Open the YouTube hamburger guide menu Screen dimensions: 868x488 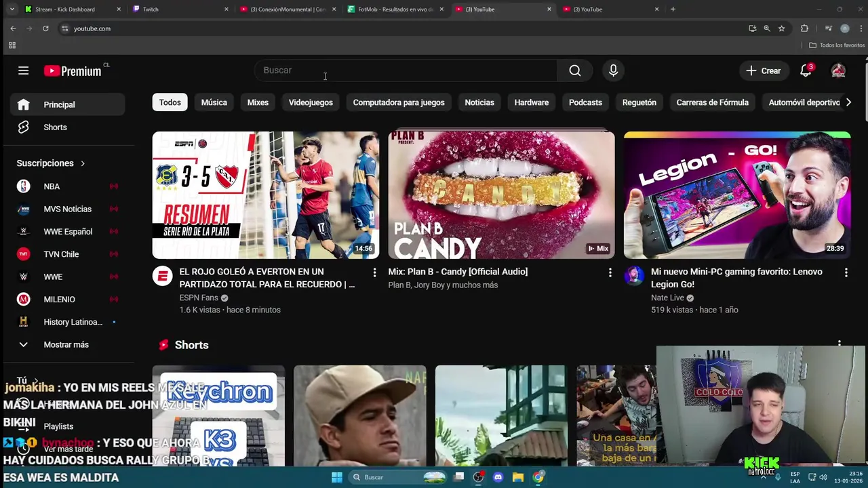click(x=23, y=70)
